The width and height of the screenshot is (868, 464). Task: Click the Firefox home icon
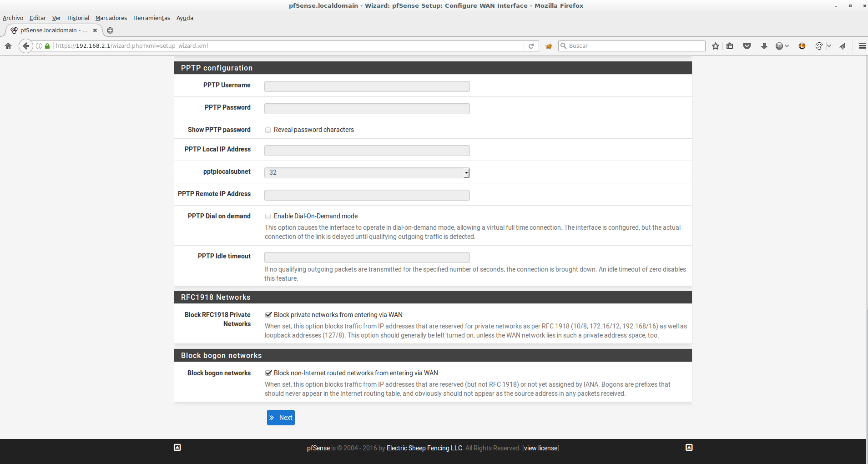[8, 46]
